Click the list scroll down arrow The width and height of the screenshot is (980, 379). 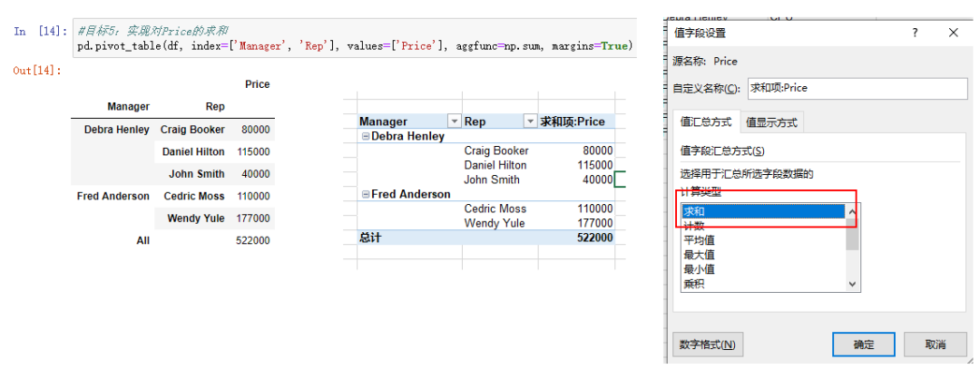pyautogui.click(x=852, y=284)
